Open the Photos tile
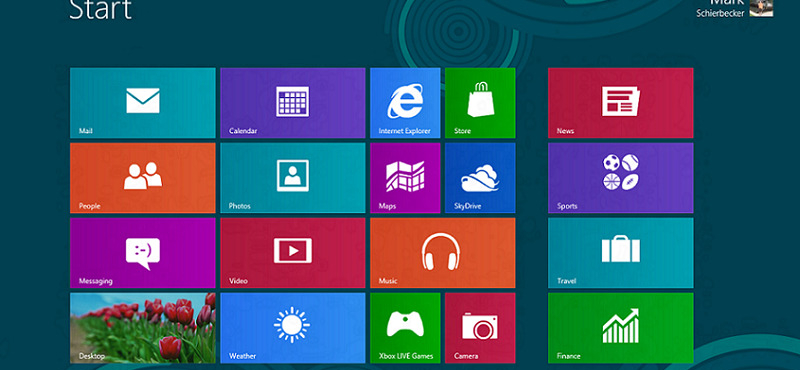The image size is (800, 370). [293, 178]
